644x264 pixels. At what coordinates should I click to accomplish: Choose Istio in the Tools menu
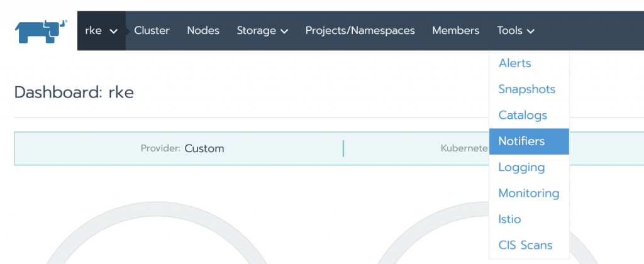pyautogui.click(x=509, y=220)
